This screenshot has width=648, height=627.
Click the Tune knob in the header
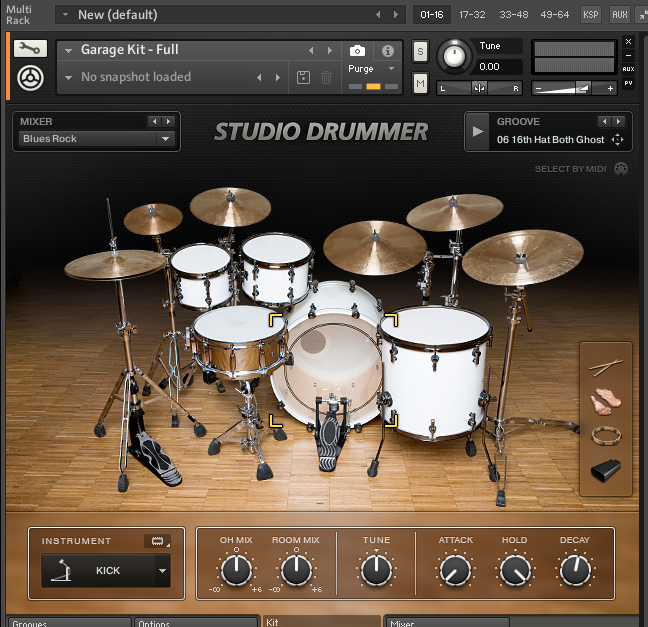point(454,57)
